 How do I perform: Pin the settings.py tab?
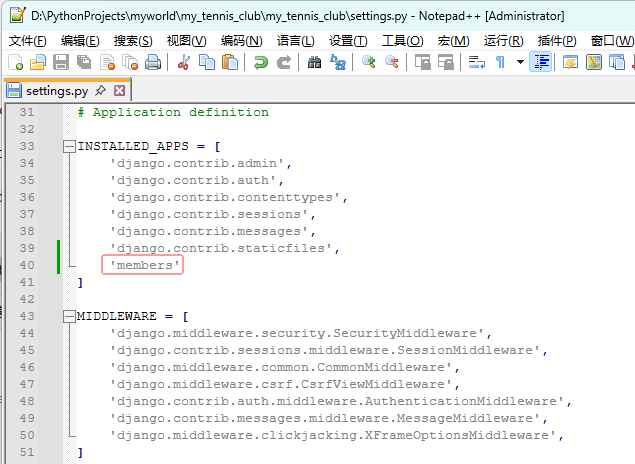pyautogui.click(x=100, y=90)
